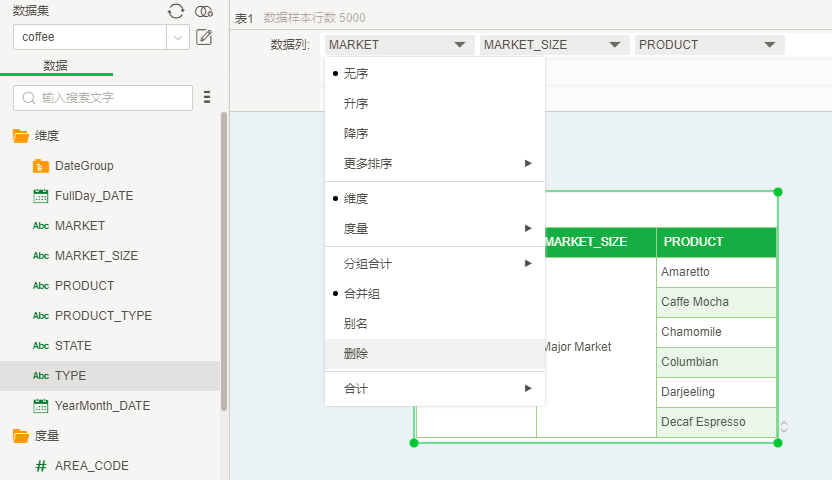Click the refresh dataset icon
This screenshot has width=832, height=480.
tap(176, 11)
